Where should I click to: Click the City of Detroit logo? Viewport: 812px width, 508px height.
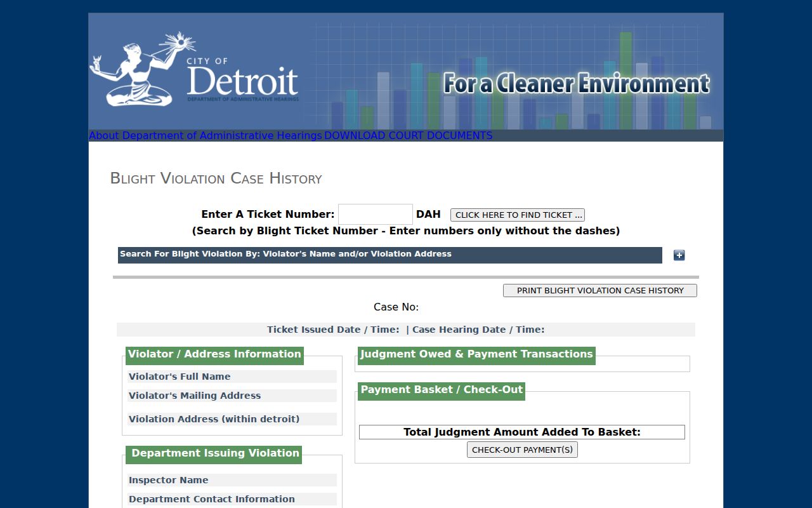point(194,69)
